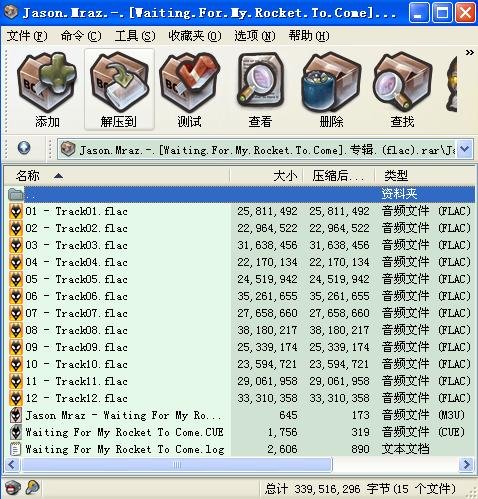Select file name 03 - Track03.flac
The height and width of the screenshot is (499, 478).
click(77, 245)
